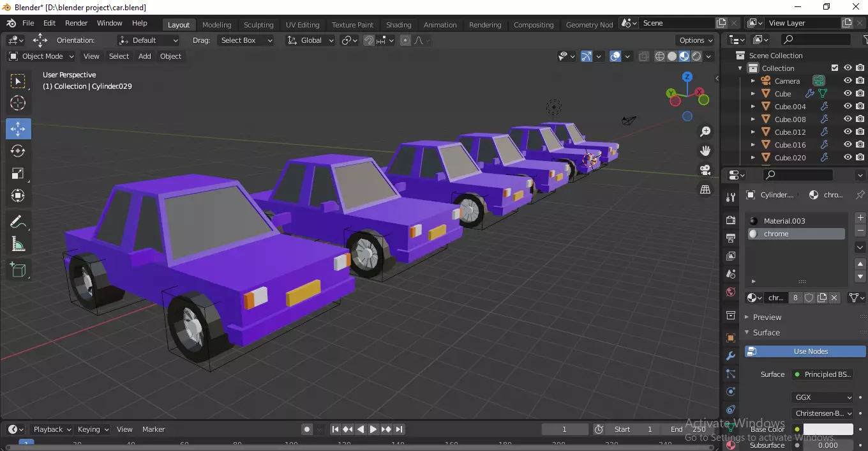Open the viewport Add menu

(x=145, y=56)
